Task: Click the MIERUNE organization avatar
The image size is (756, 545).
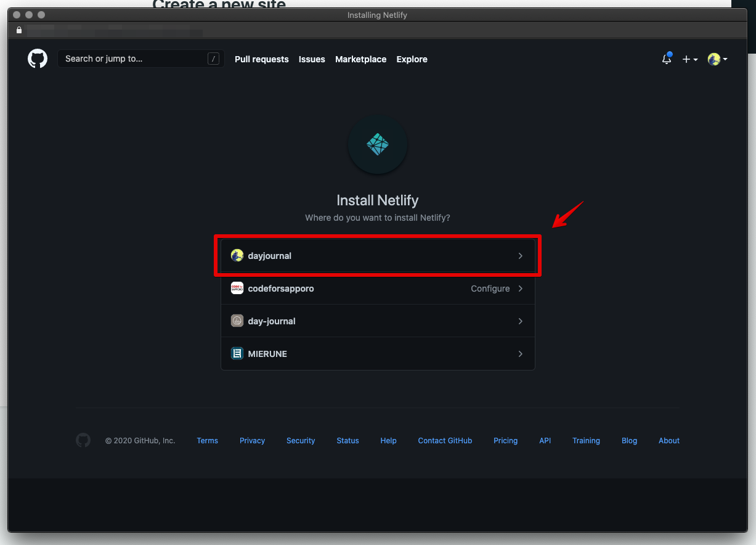Action: (237, 353)
